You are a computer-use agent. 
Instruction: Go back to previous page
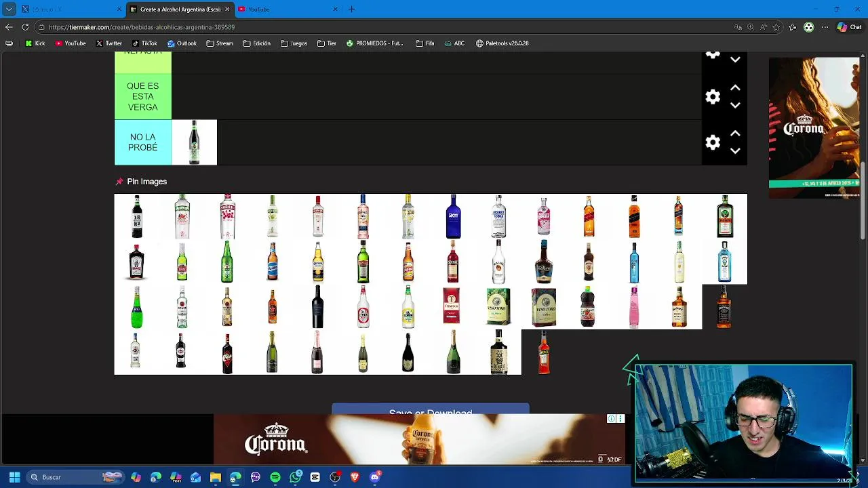click(x=9, y=27)
